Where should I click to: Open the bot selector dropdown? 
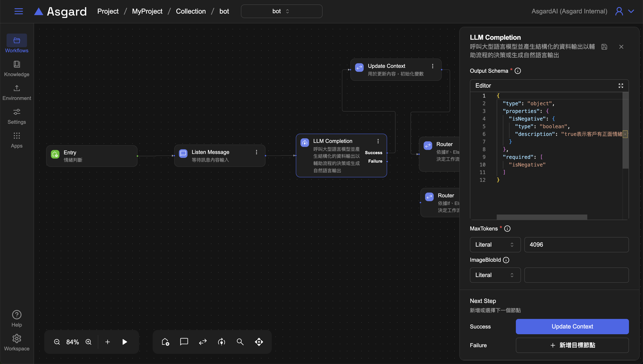pos(282,11)
